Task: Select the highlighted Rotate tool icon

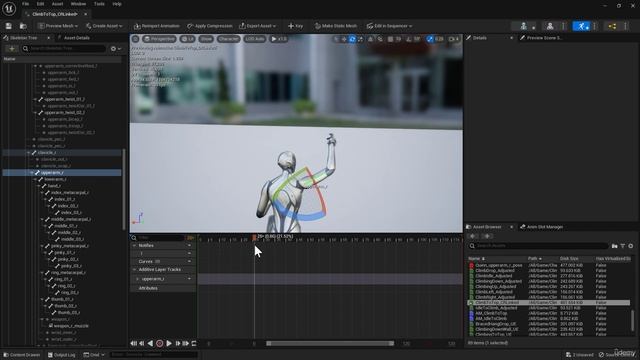Action: tap(352, 39)
